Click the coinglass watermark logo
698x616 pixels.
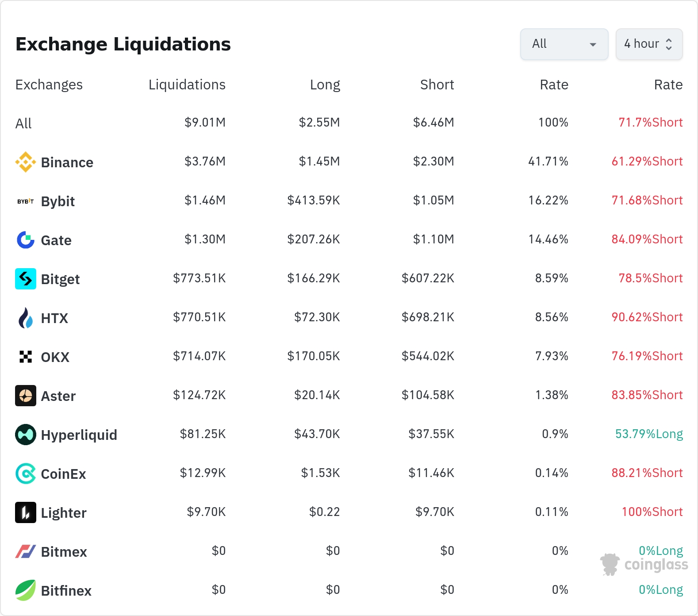644,564
